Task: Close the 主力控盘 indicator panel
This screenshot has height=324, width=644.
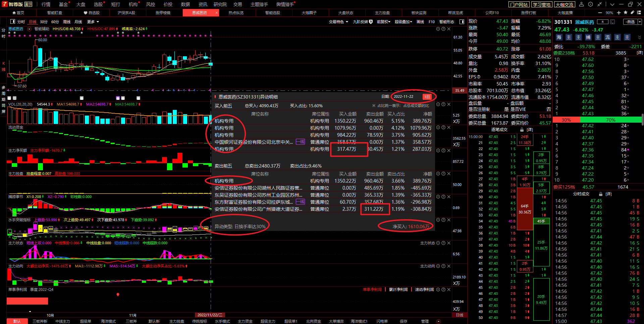Action: pos(449,174)
